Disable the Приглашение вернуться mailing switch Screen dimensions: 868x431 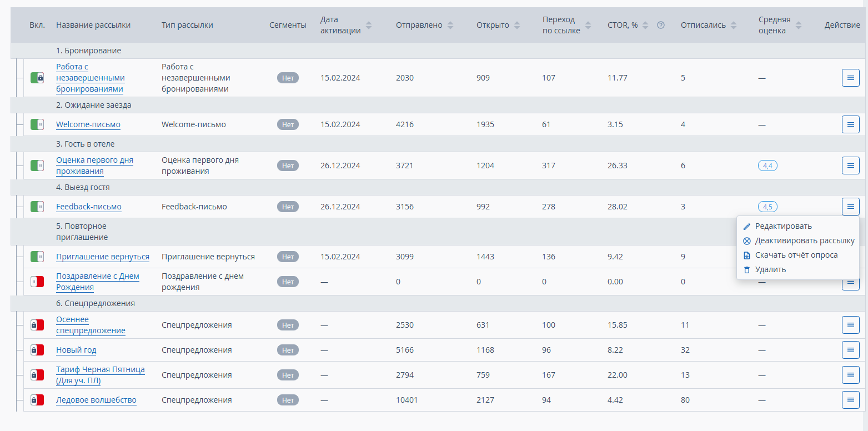(x=37, y=257)
